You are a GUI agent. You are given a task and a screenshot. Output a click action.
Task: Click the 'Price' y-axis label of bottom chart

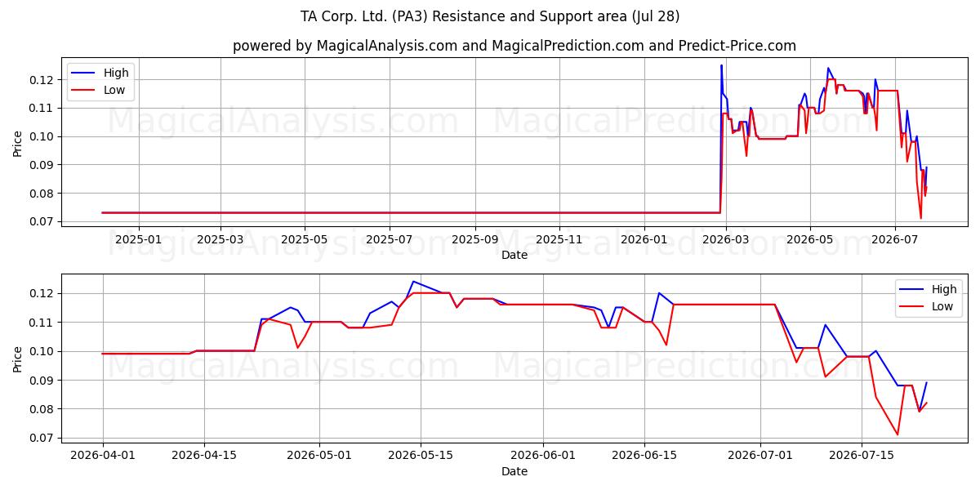pyautogui.click(x=18, y=359)
